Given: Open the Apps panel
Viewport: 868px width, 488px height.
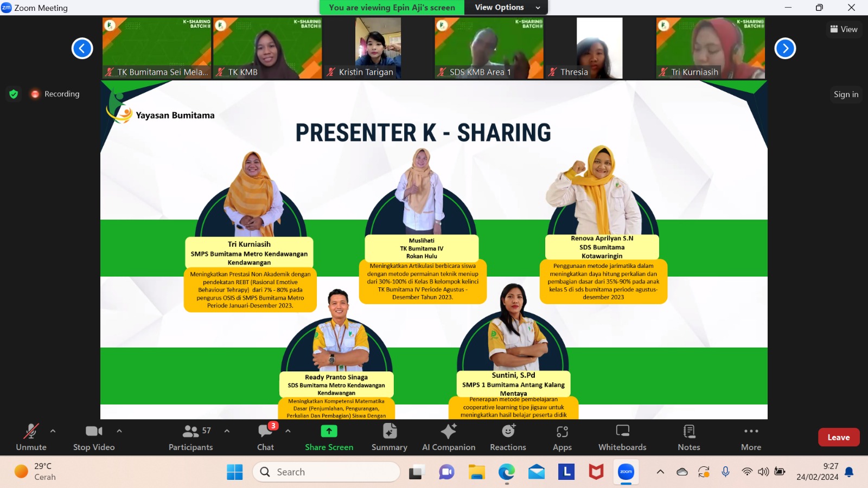Looking at the screenshot, I should [562, 437].
